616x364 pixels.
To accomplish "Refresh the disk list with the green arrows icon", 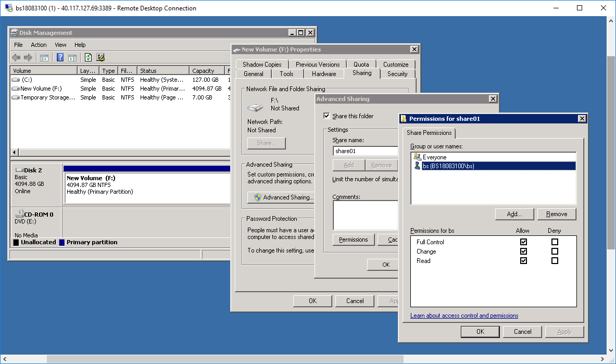I will [x=88, y=57].
